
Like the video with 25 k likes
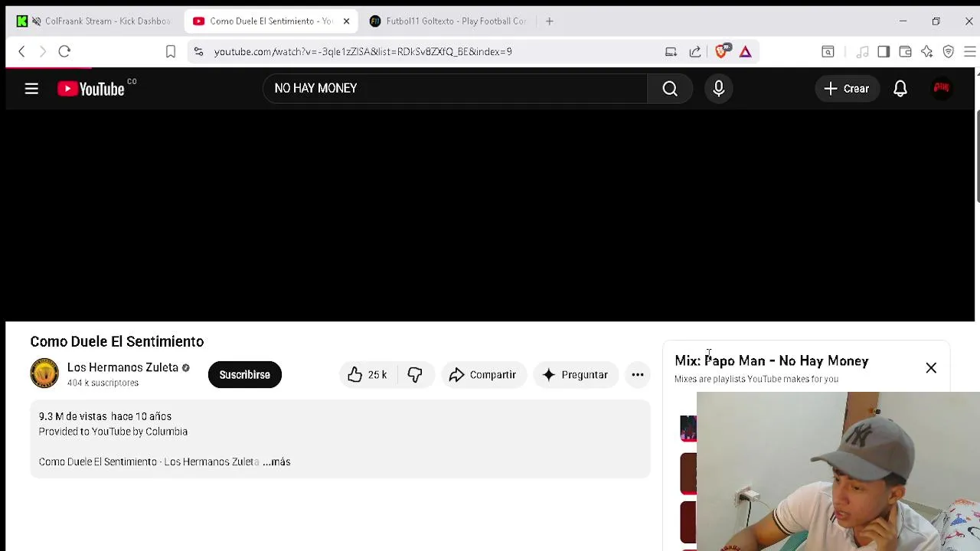[367, 375]
